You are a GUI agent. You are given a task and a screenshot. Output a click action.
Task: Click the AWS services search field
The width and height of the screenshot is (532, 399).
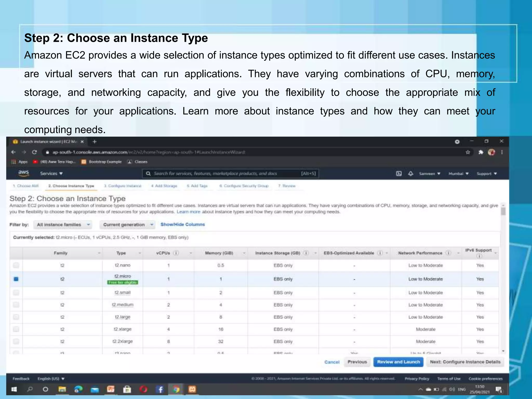tap(230, 174)
